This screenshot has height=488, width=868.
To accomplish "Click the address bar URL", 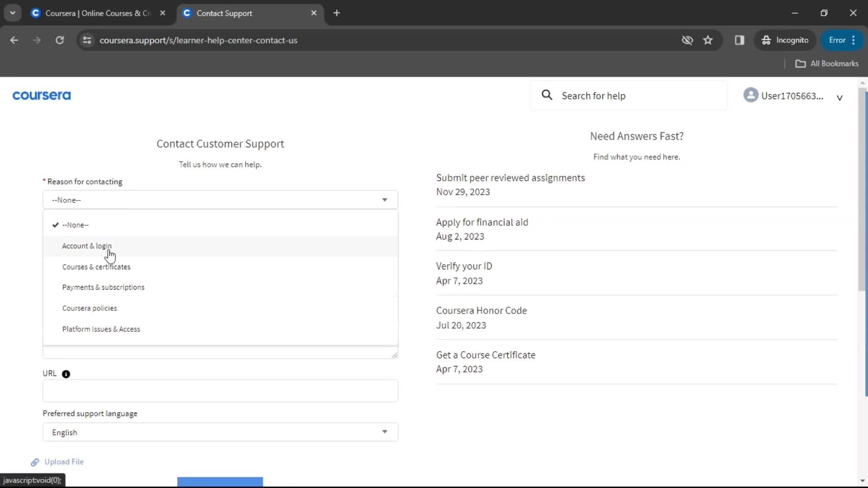I will [198, 40].
